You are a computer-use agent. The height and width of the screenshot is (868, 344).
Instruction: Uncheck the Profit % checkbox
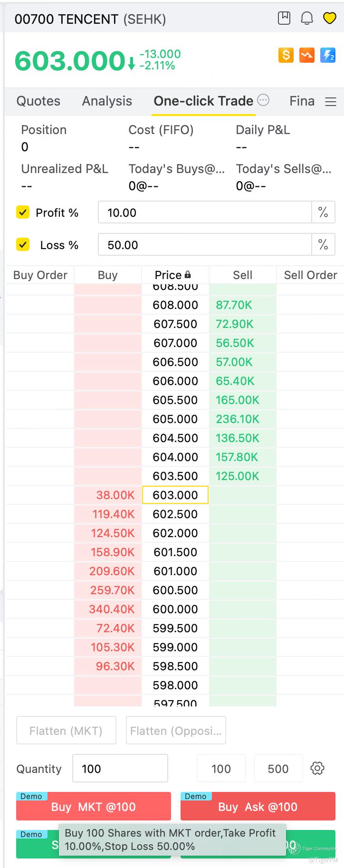(x=23, y=212)
